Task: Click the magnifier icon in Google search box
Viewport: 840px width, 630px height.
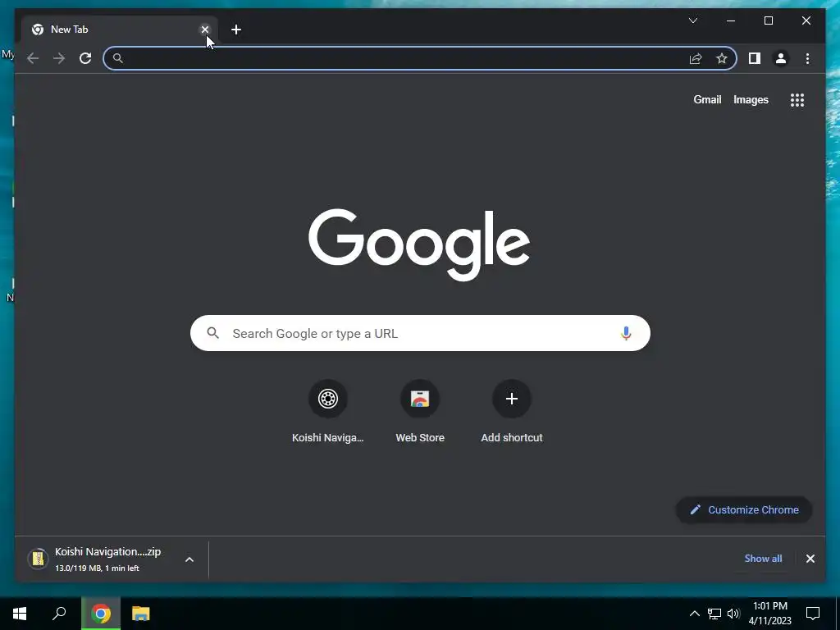Action: click(212, 333)
